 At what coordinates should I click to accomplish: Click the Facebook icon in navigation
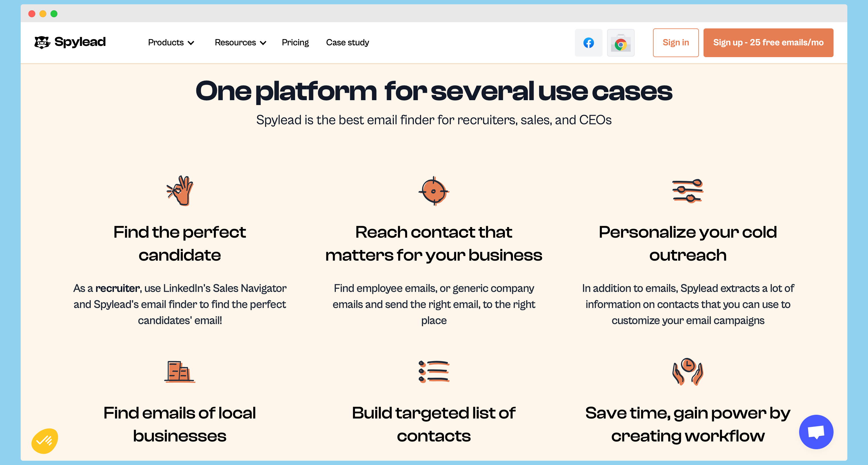pyautogui.click(x=588, y=43)
